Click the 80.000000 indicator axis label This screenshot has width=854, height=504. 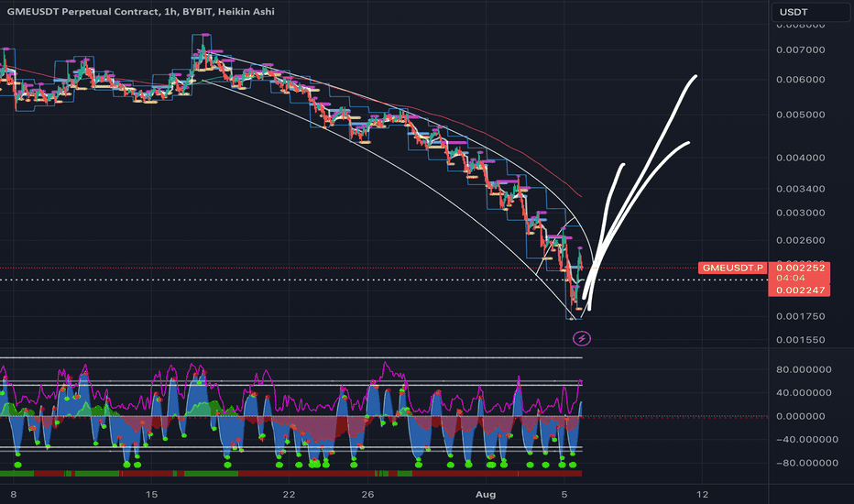pos(804,369)
